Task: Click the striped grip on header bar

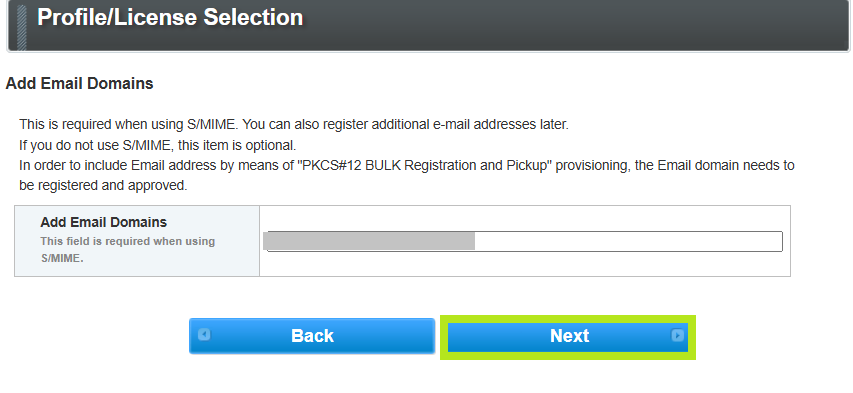Action: point(21,25)
